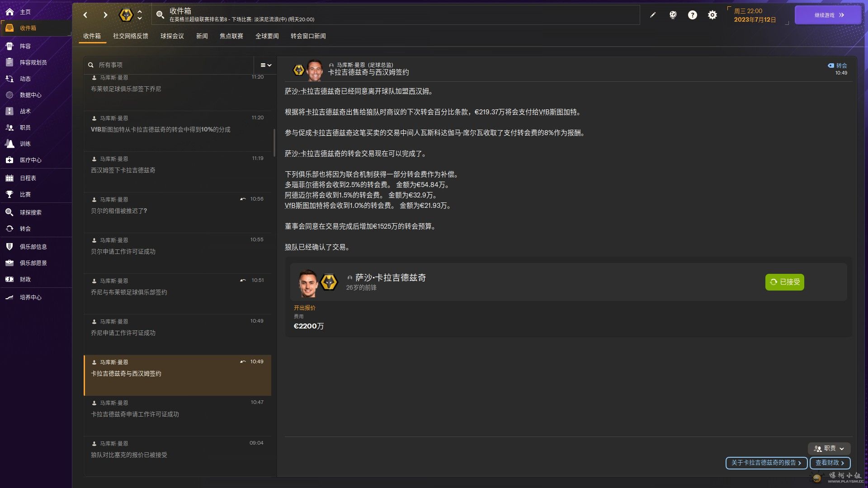The width and height of the screenshot is (868, 488).
Task: Open the 主页 home icon in sidebar
Action: 9,12
